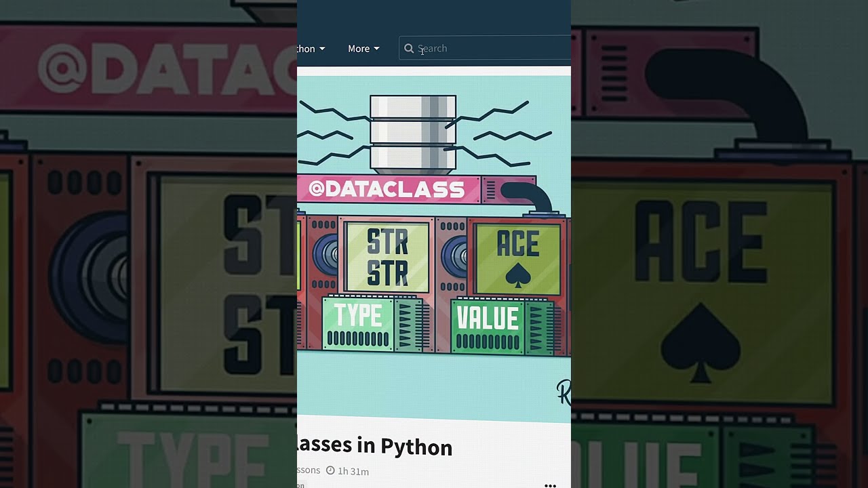Click the clock icon beside 1h 31m

coord(330,470)
